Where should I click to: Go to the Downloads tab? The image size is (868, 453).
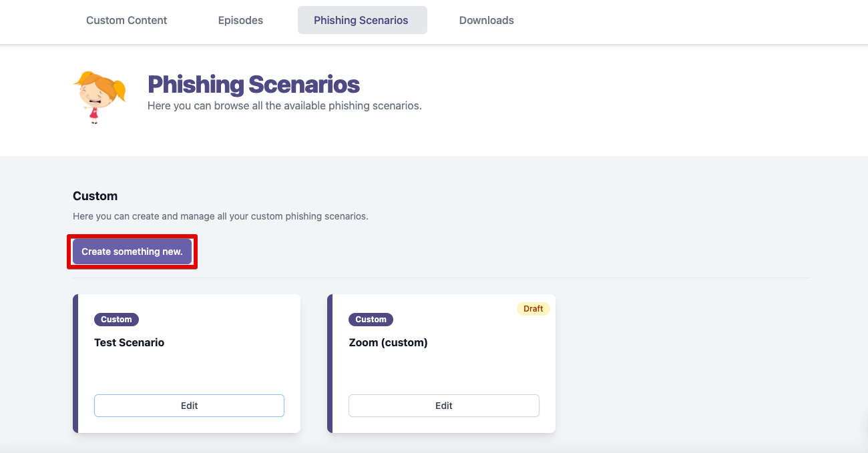click(x=486, y=20)
